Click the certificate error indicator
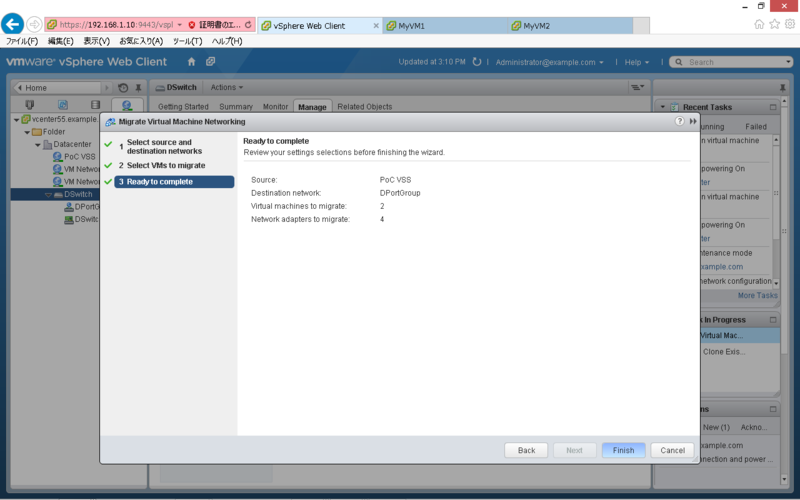 click(214, 25)
